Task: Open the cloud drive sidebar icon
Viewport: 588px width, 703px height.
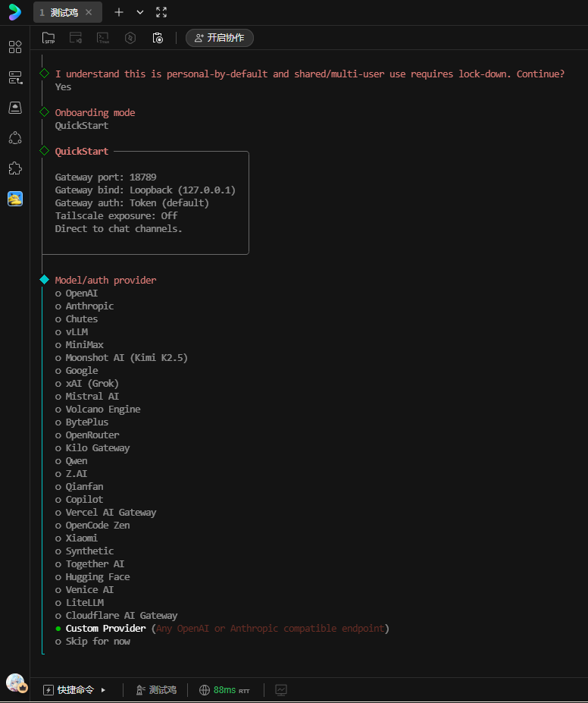Action: [15, 108]
